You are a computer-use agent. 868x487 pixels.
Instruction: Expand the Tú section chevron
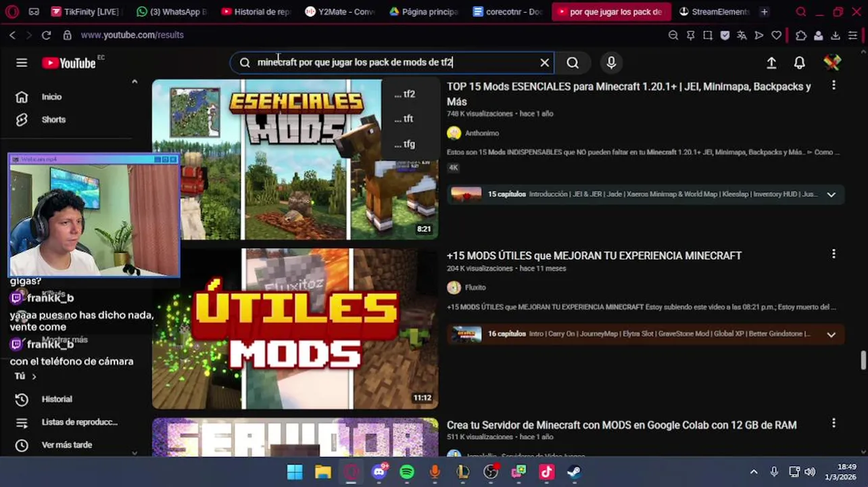click(x=34, y=377)
